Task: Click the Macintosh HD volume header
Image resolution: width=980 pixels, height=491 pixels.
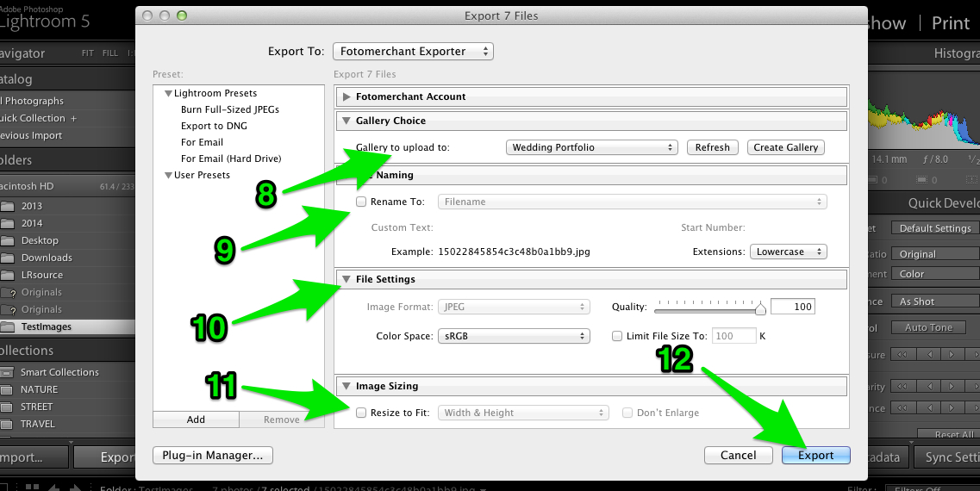Action: (x=67, y=186)
